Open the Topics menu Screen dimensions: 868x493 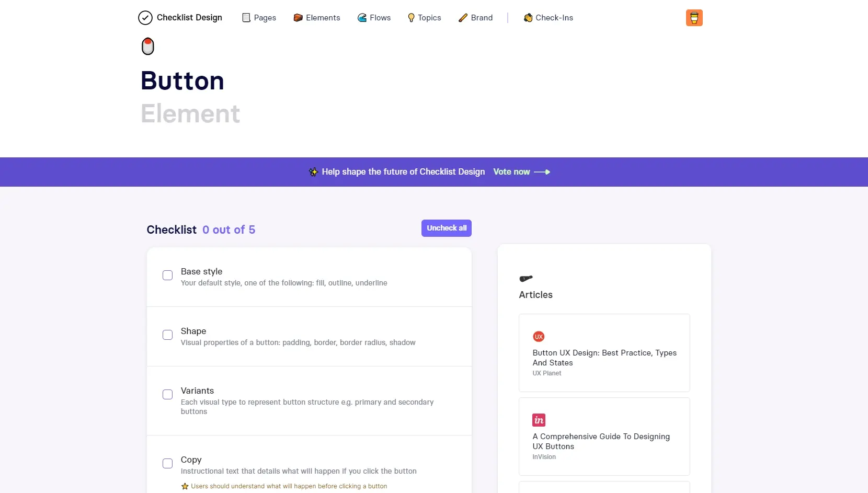[x=424, y=18]
